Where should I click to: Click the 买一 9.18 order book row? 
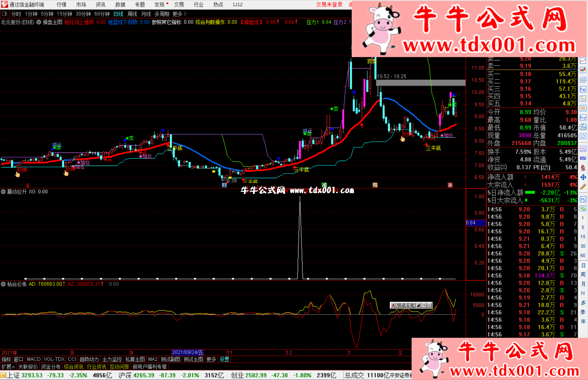point(532,74)
